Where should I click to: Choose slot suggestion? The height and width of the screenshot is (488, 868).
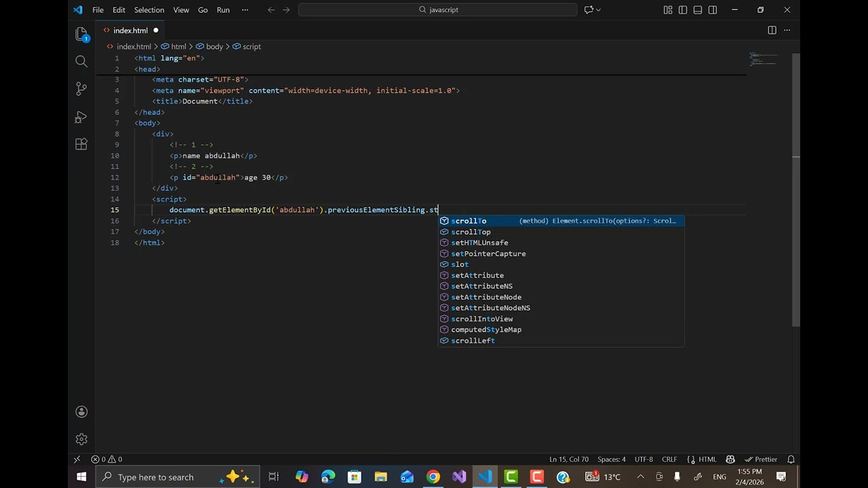561,264
